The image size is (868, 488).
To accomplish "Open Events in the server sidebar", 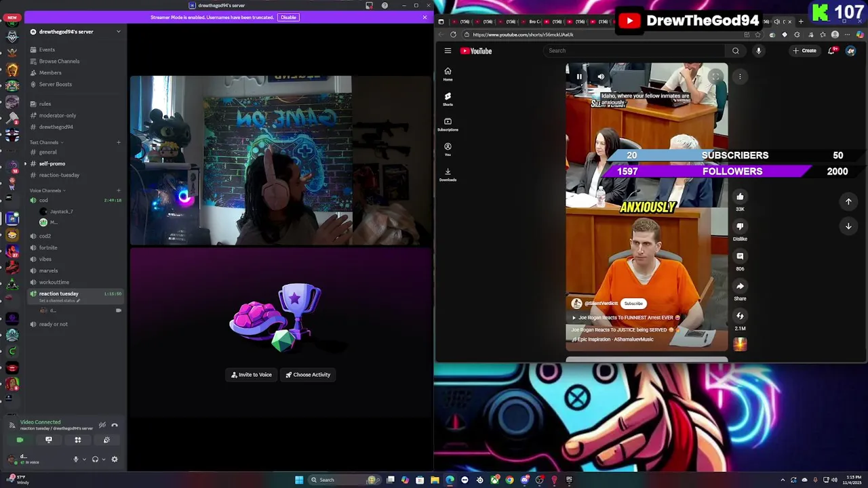I will click(x=75, y=49).
